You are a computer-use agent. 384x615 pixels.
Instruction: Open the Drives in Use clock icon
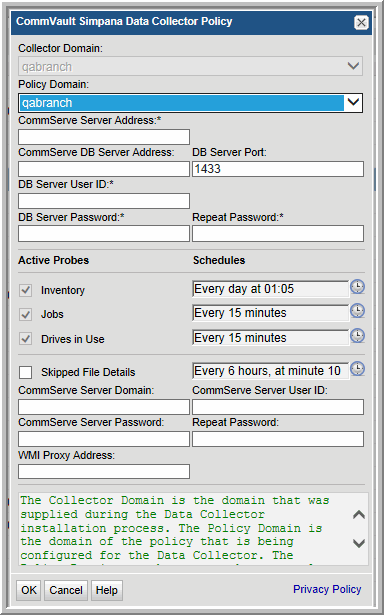(357, 336)
